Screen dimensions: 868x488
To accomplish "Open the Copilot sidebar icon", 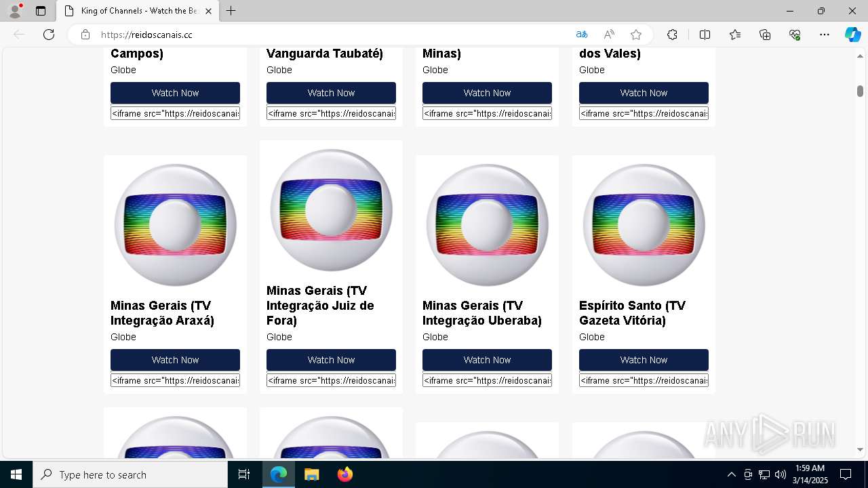I will pyautogui.click(x=852, y=35).
